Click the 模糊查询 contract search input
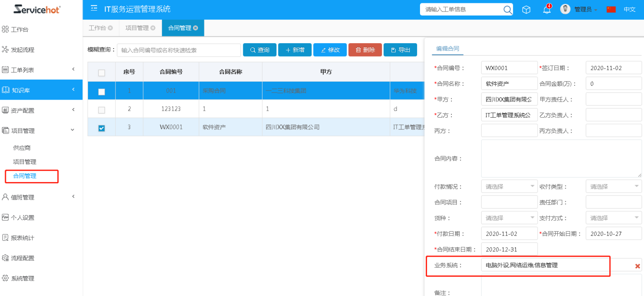This screenshot has width=644, height=296. pos(179,50)
